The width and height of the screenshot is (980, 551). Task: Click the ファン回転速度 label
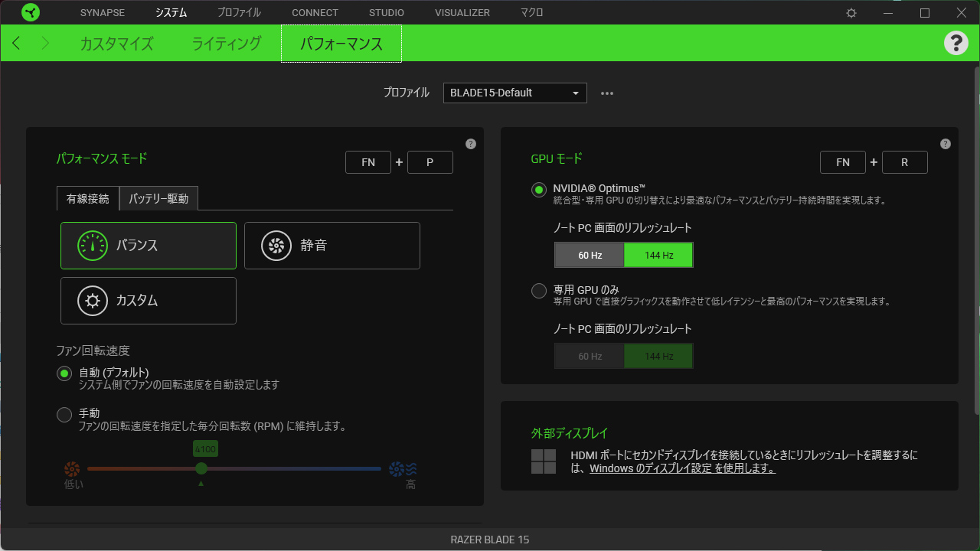[x=93, y=350]
